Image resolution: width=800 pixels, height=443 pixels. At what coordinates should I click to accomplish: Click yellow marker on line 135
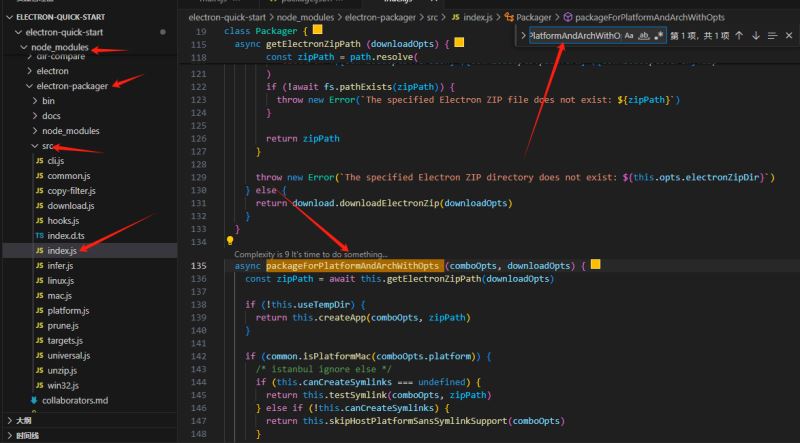(x=595, y=264)
